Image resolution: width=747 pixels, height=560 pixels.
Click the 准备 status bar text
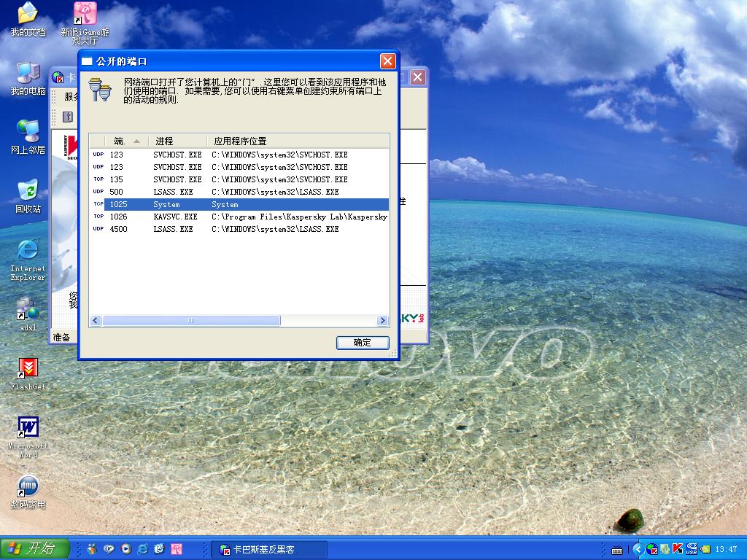[x=61, y=337]
